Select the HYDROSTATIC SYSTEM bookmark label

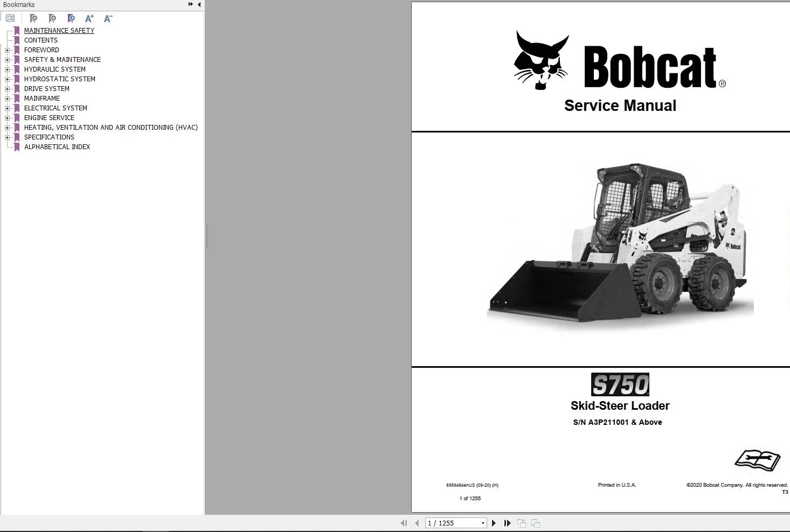tap(60, 79)
